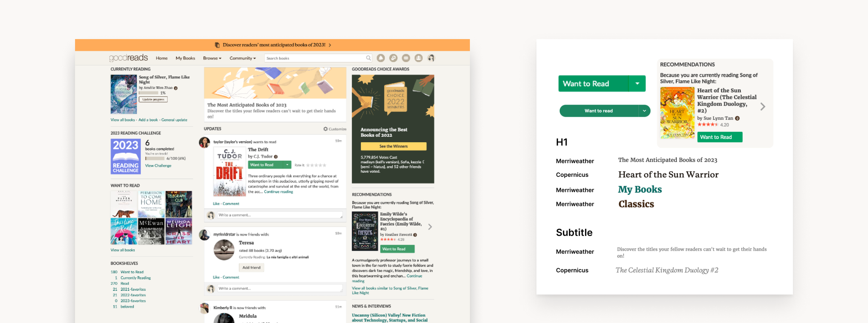Click the Rate it stars for The Drift
Image resolution: width=868 pixels, height=323 pixels.
coord(316,165)
